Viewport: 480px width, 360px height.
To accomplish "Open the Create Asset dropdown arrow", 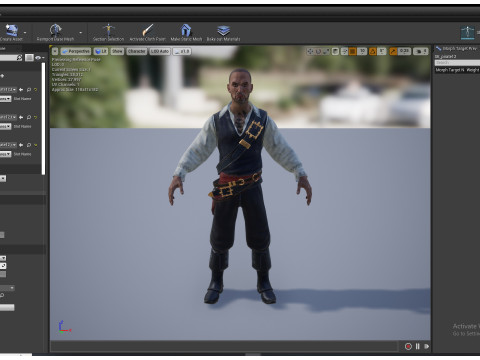I will pos(25,33).
